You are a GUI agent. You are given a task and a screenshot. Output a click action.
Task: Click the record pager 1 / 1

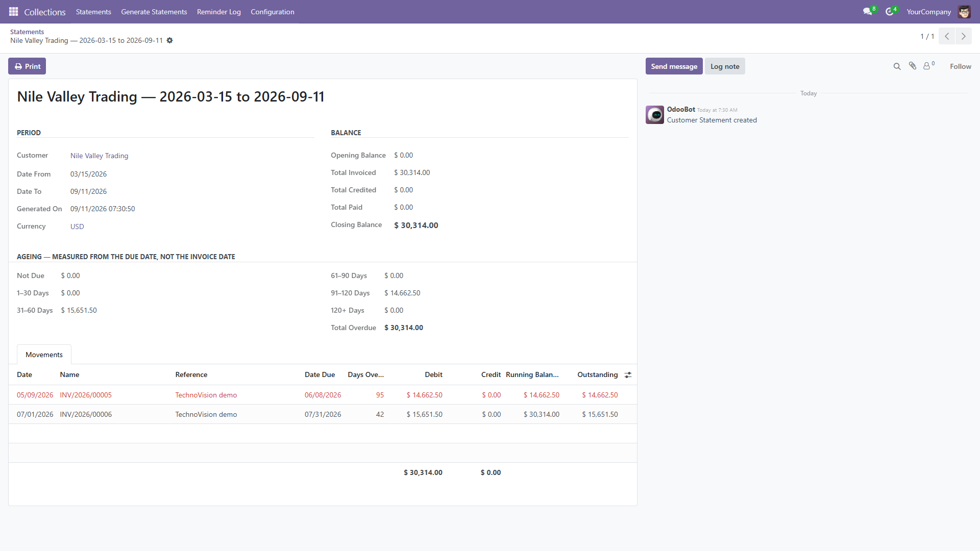(927, 36)
